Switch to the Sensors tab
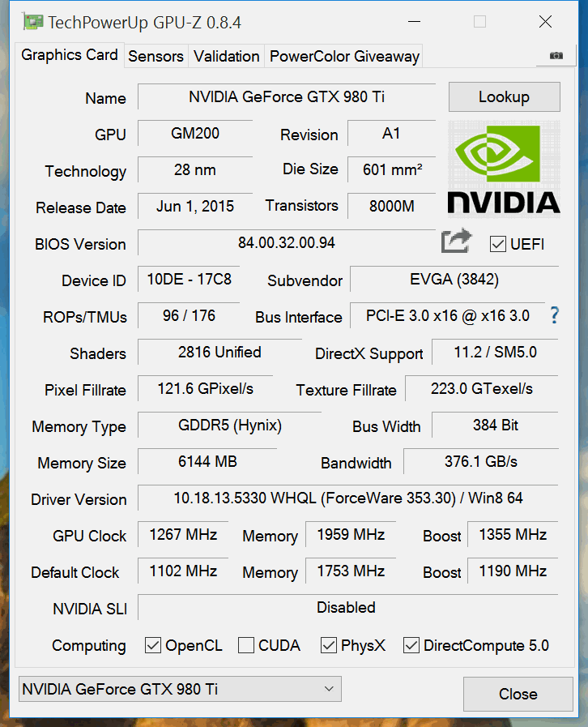The height and width of the screenshot is (727, 588). (x=156, y=56)
